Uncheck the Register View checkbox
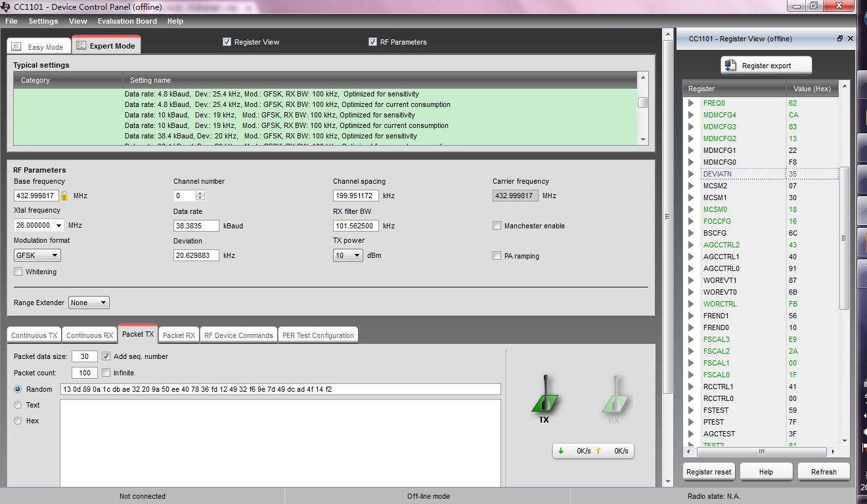Viewport: 867px width, 504px height. click(x=227, y=42)
